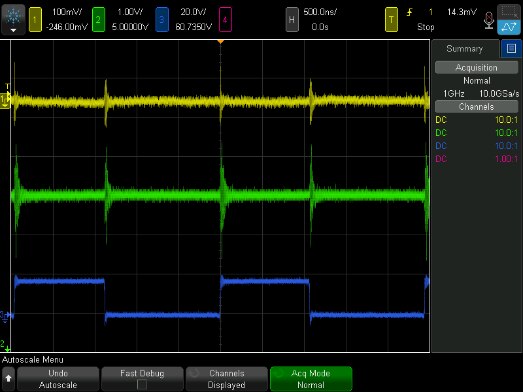523x392 pixels.
Task: Open the trigger T settings button
Action: [x=391, y=20]
